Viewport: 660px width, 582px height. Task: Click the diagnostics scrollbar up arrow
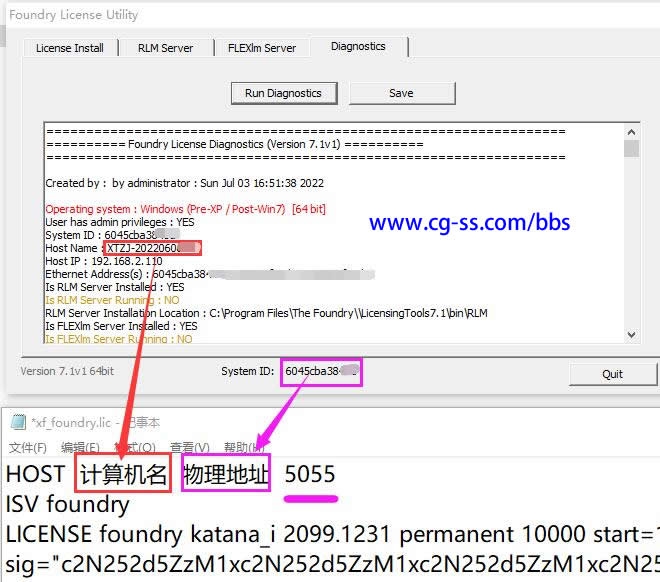pyautogui.click(x=631, y=132)
